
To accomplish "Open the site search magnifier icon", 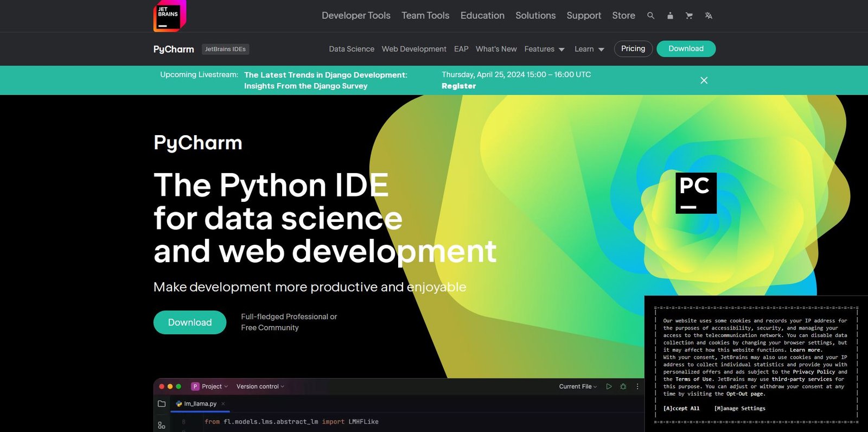I will pos(650,16).
